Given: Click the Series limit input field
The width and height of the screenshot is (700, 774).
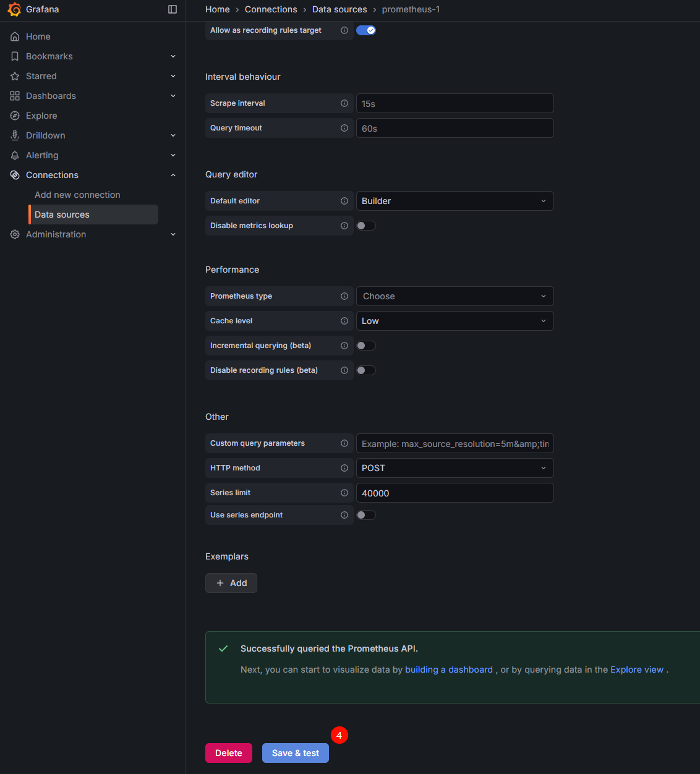Looking at the screenshot, I should [455, 493].
